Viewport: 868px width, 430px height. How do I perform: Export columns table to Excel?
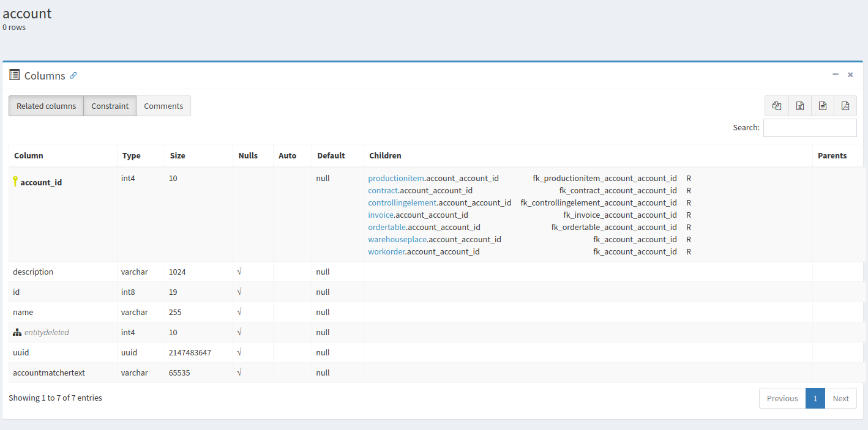(x=799, y=106)
